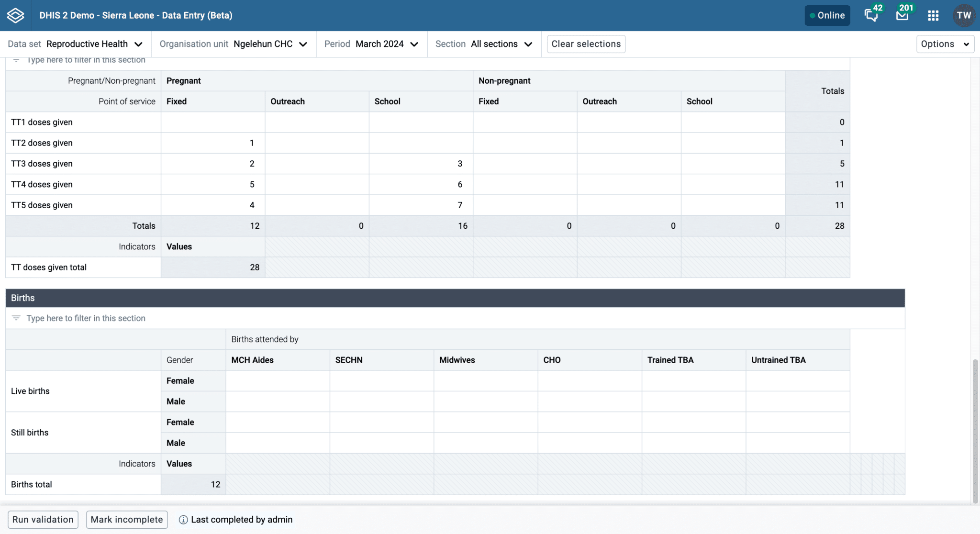Click the filter icon in the Births section
The image size is (980, 534).
click(16, 317)
